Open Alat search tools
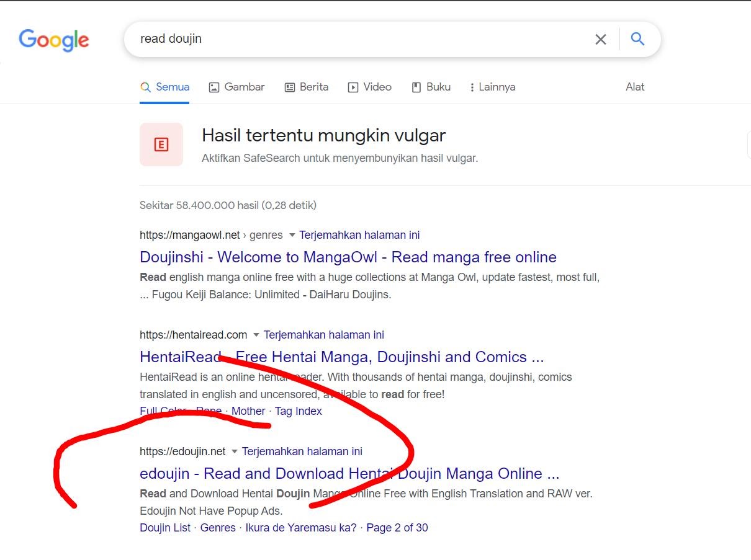 [635, 87]
